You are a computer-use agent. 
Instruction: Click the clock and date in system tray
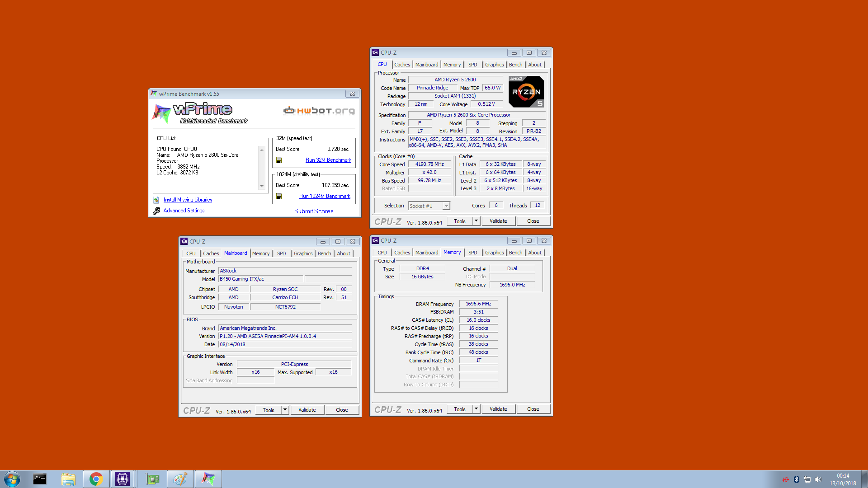click(843, 479)
